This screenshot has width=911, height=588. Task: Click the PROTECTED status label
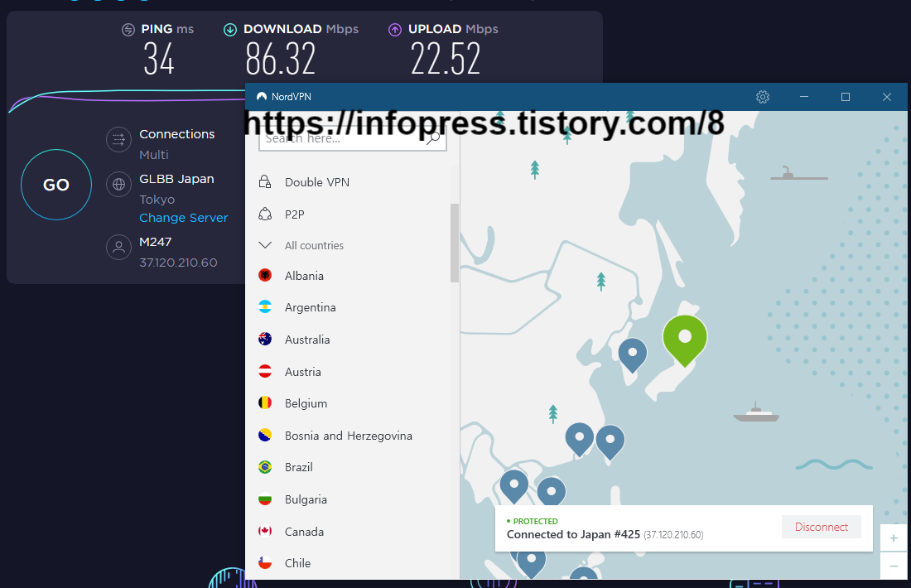coord(535,521)
